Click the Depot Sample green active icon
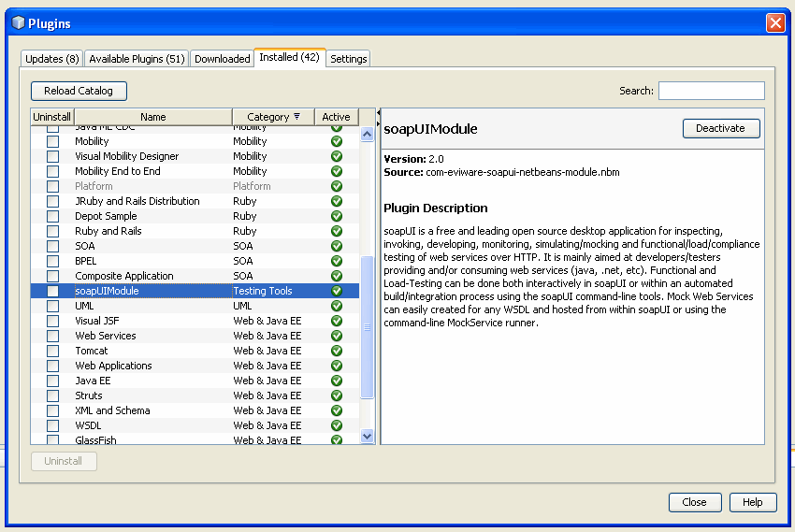This screenshot has height=532, width=795. (336, 216)
